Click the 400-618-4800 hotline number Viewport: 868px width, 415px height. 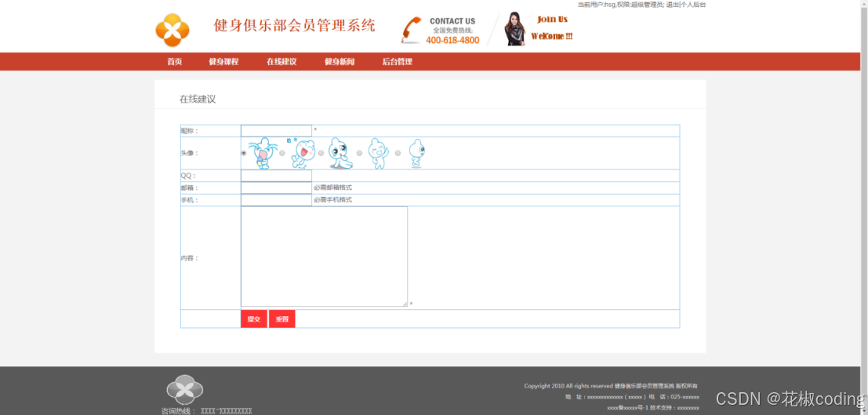pos(453,41)
